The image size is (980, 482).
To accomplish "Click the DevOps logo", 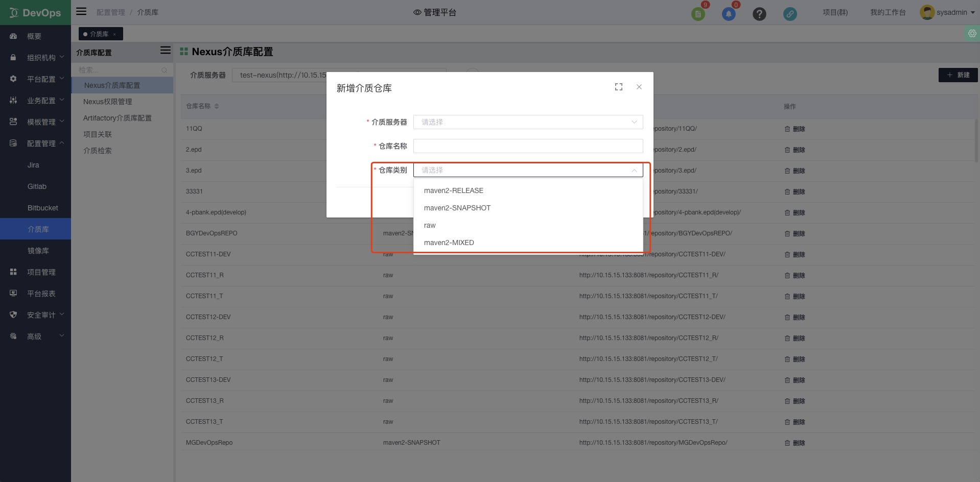I will point(35,12).
